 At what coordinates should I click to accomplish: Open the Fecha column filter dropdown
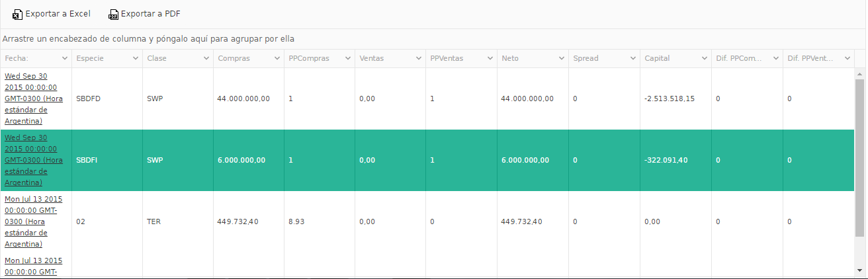coord(65,58)
